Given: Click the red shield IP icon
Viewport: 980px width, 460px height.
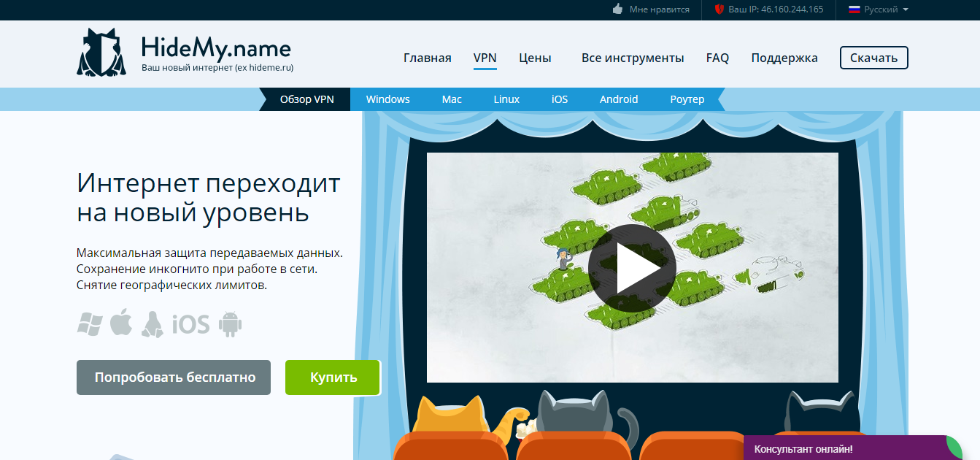Looking at the screenshot, I should (718, 9).
